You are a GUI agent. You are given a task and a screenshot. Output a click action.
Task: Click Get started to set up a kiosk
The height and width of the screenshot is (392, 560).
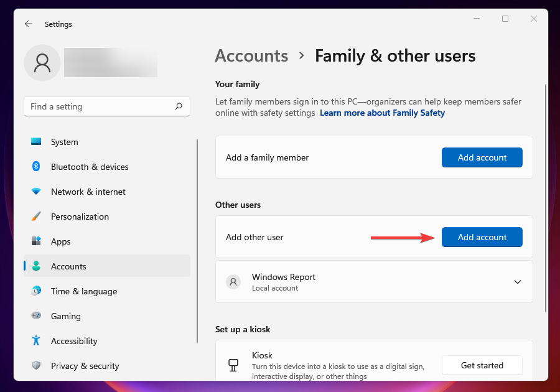coord(482,365)
